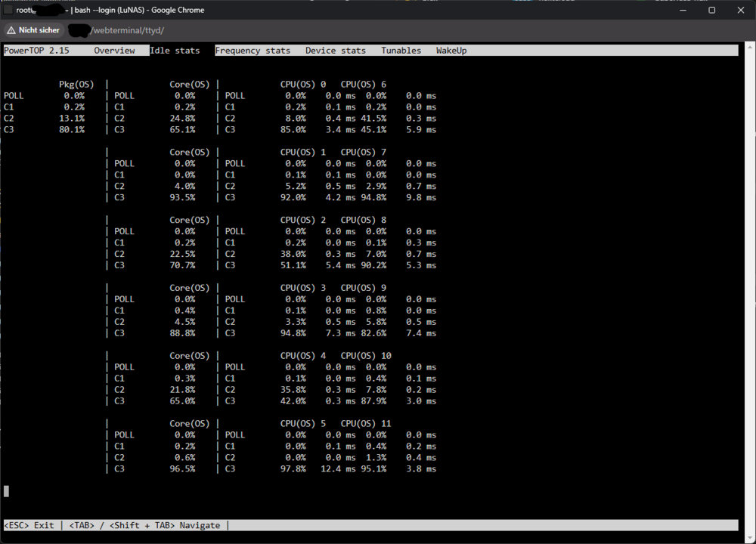This screenshot has height=544, width=756.
Task: Click the Core C3 value 96.5%
Action: tap(182, 469)
